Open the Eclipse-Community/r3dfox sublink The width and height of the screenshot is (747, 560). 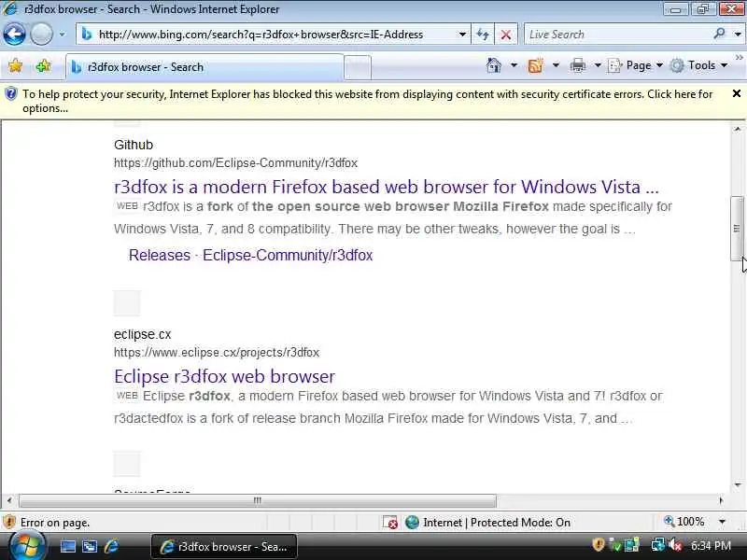pyautogui.click(x=288, y=255)
